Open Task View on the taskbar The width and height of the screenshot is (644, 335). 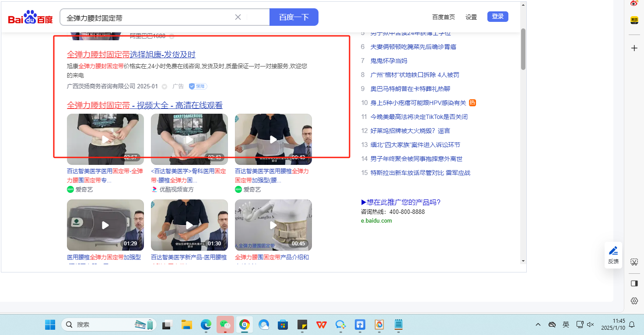point(167,325)
